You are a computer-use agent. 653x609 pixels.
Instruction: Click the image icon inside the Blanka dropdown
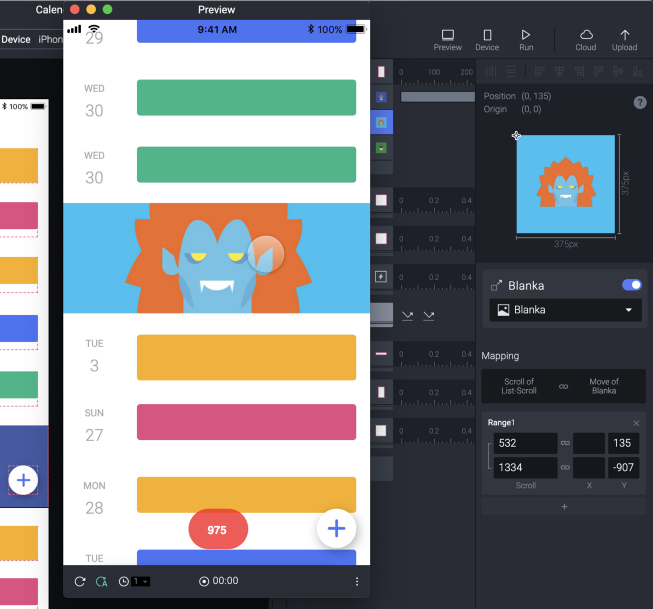tap(503, 310)
